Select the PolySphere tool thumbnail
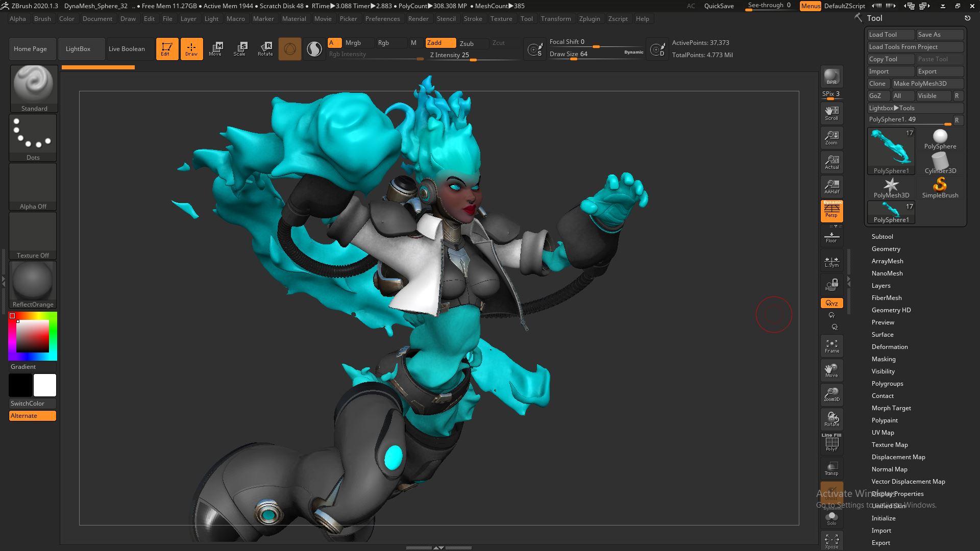The width and height of the screenshot is (980, 551). click(x=940, y=139)
